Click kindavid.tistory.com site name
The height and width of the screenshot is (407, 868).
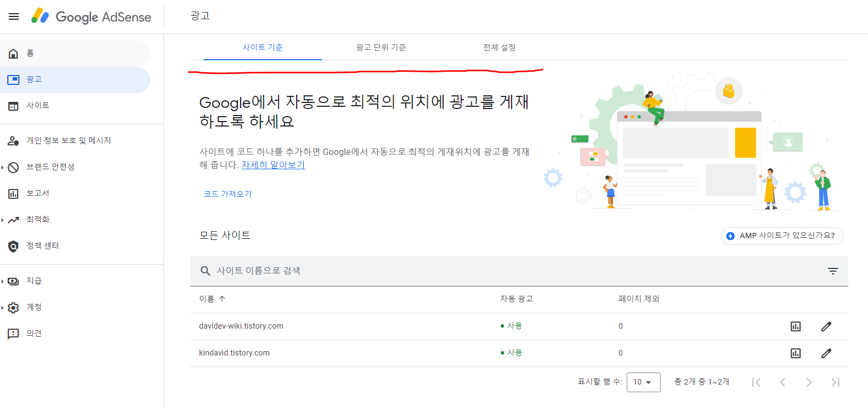[234, 353]
